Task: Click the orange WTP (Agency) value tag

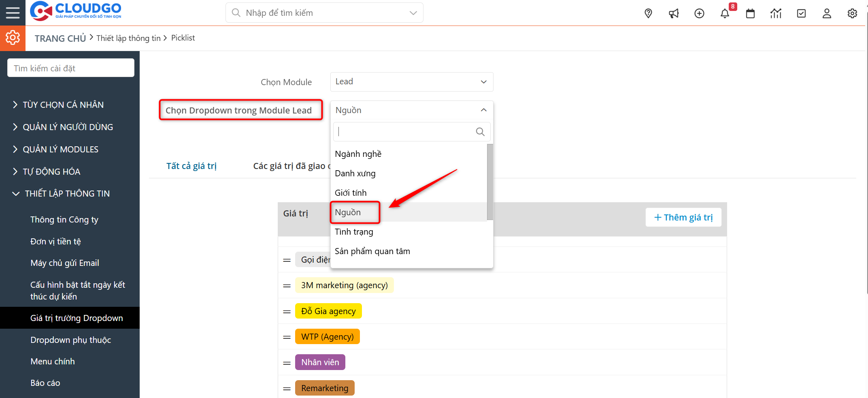Action: [x=327, y=337]
